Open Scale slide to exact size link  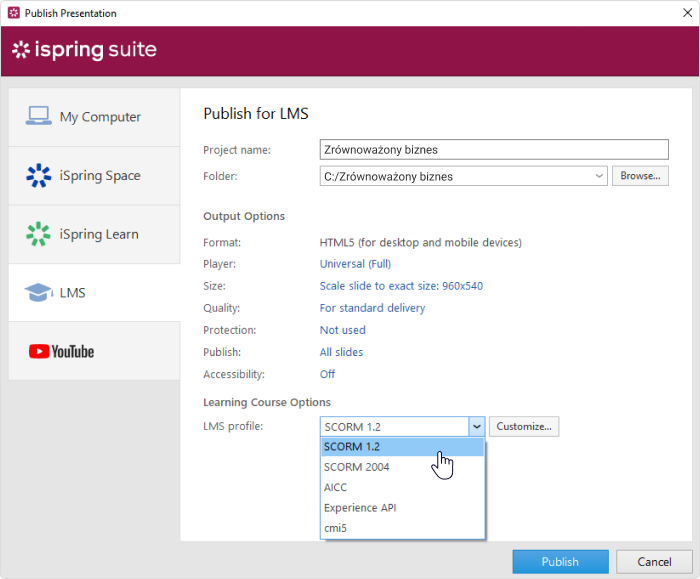click(401, 286)
